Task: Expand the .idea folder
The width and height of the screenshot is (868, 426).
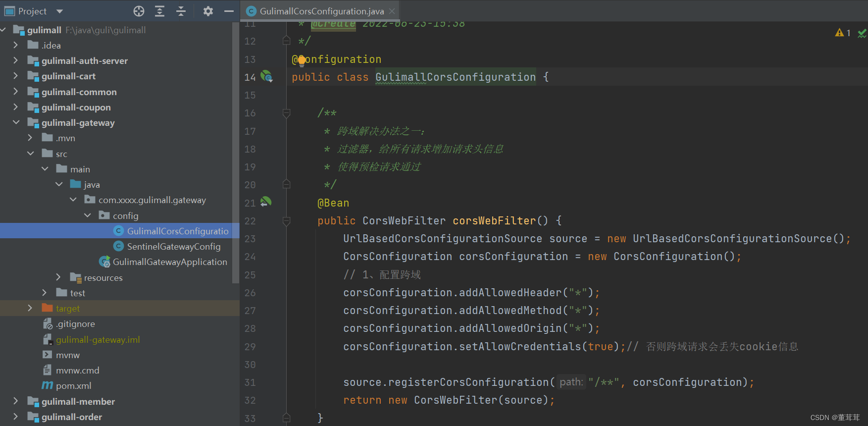Action: click(x=15, y=45)
